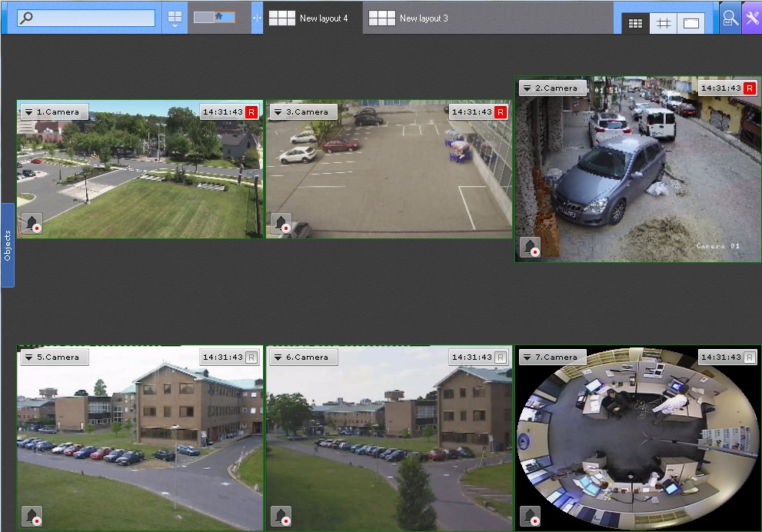Screen dimensions: 762x532
Task: Click the alarm bell icon on 3.Camera
Action: [x=281, y=223]
